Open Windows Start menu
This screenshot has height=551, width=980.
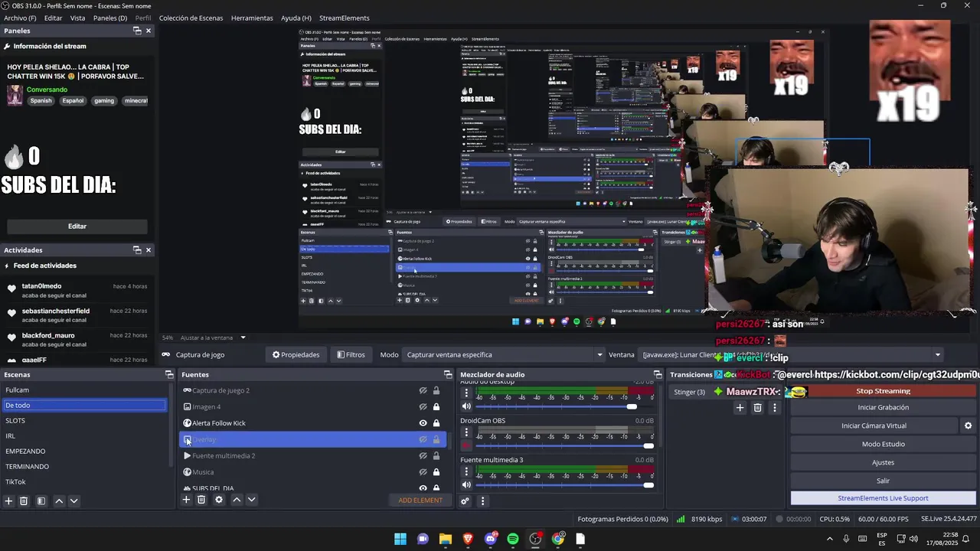tap(400, 539)
